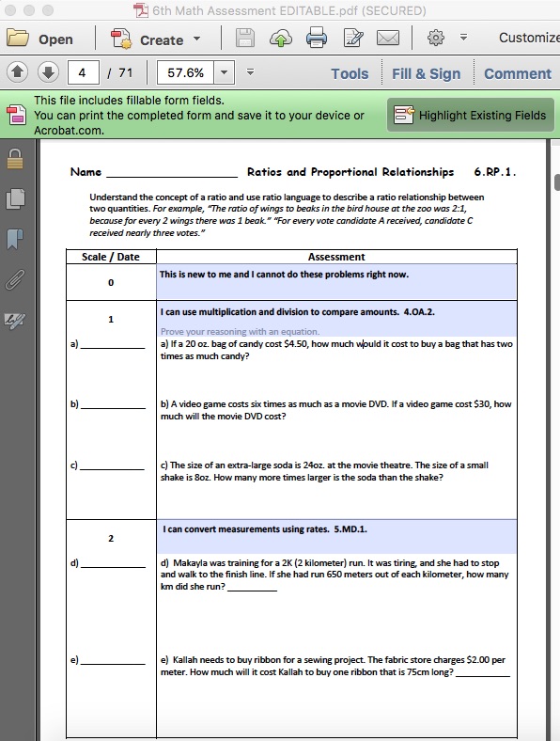Open the Comment pane
The image size is (560, 741).
[518, 73]
